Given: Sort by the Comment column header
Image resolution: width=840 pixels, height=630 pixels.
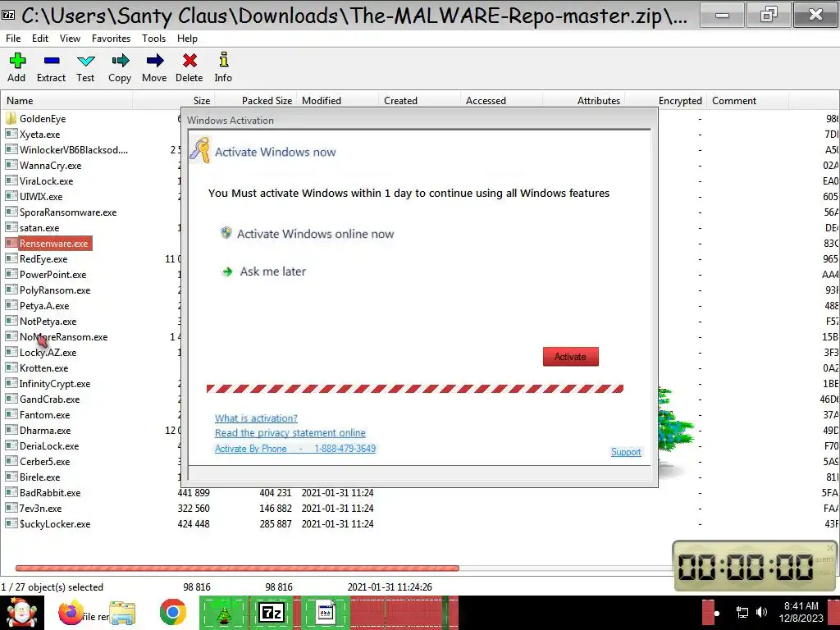Looking at the screenshot, I should pos(748,101).
